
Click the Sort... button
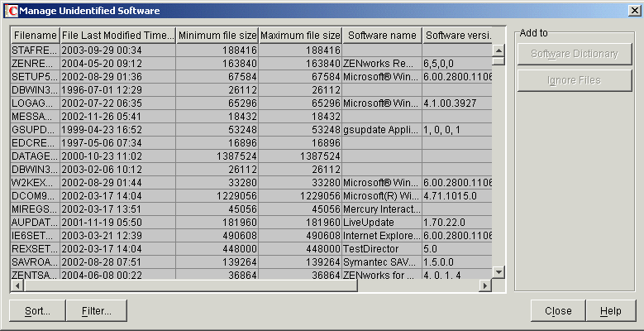[x=37, y=311]
